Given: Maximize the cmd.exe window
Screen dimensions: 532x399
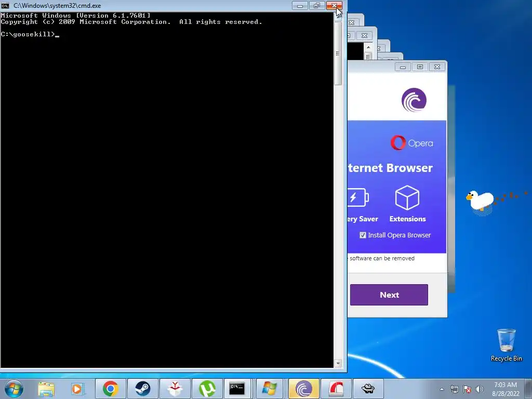Looking at the screenshot, I should 317,5.
